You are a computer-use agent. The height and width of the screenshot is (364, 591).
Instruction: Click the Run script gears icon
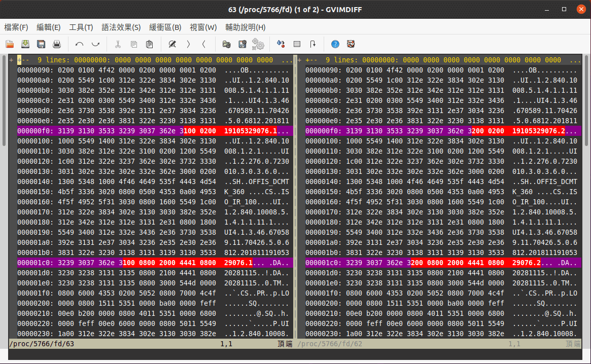click(x=258, y=44)
